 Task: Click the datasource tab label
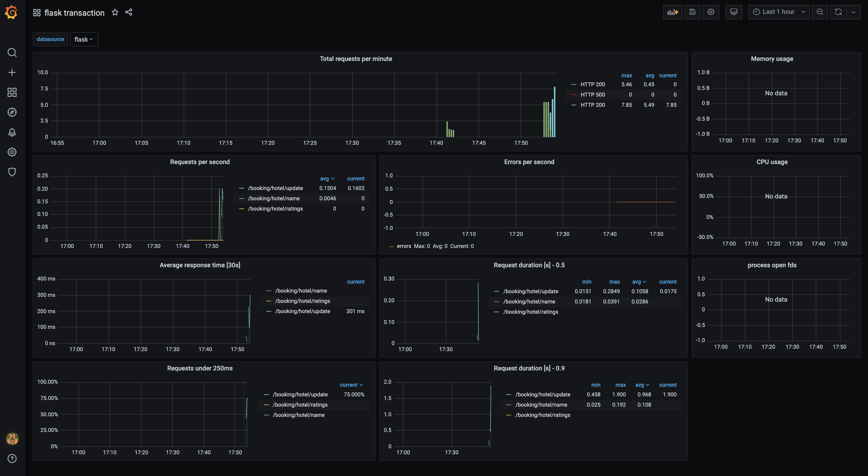[x=50, y=39]
